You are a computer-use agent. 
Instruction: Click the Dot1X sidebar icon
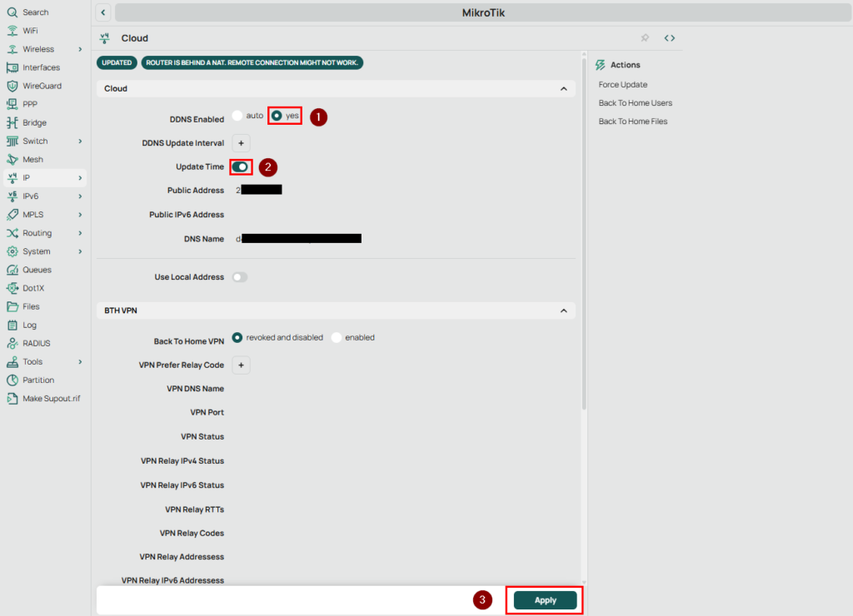12,288
